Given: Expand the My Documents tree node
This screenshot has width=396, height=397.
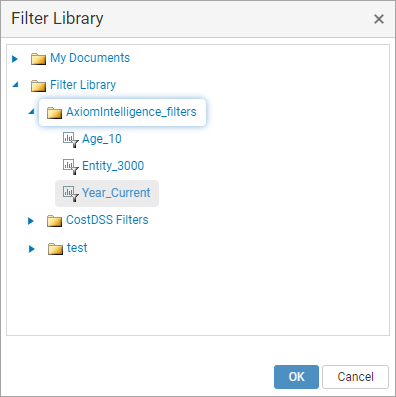Looking at the screenshot, I should [x=15, y=59].
